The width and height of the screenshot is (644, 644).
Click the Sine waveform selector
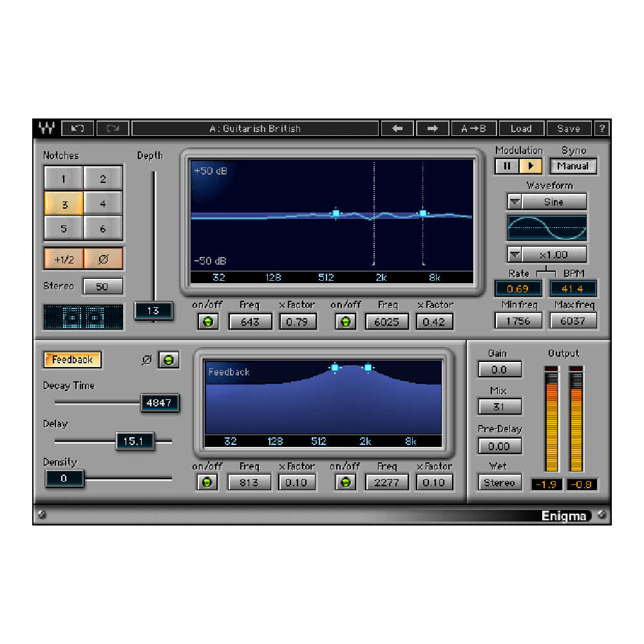(554, 202)
